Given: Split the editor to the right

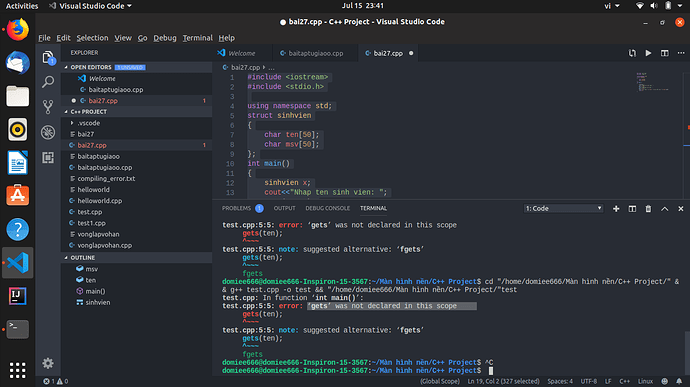Looking at the screenshot, I should pyautogui.click(x=664, y=53).
